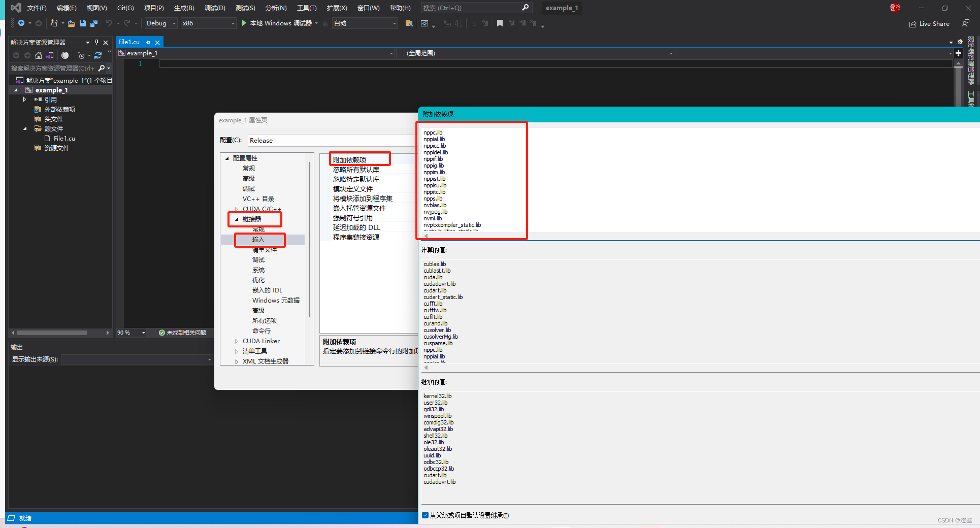This screenshot has width=980, height=528.
Task: Start the 本地 Windows 调试器
Action: [279, 23]
